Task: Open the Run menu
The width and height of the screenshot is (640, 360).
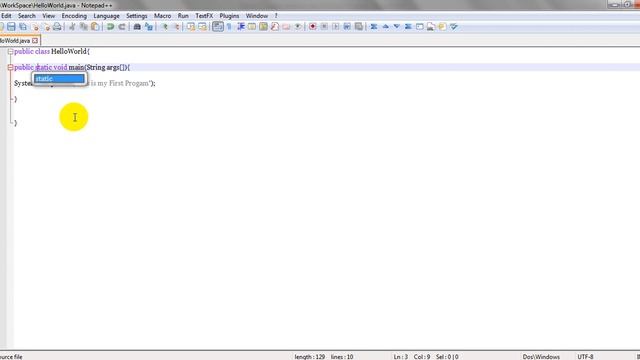Action: coord(183,16)
